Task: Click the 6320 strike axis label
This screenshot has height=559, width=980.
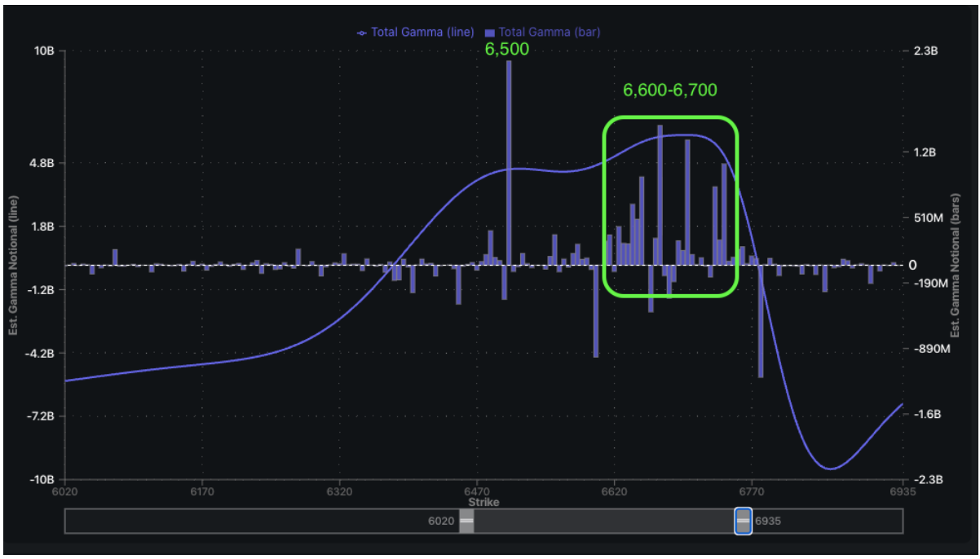Action: 339,491
